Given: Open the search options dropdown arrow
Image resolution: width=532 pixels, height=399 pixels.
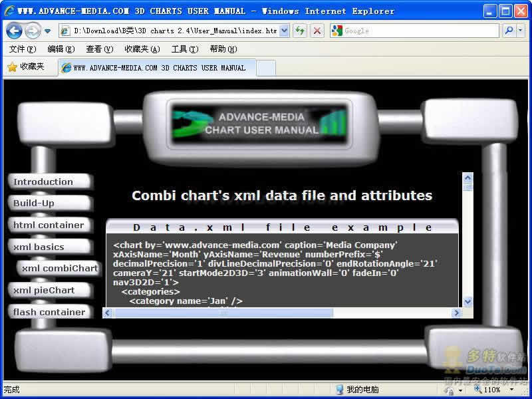Looking at the screenshot, I should click(x=521, y=31).
